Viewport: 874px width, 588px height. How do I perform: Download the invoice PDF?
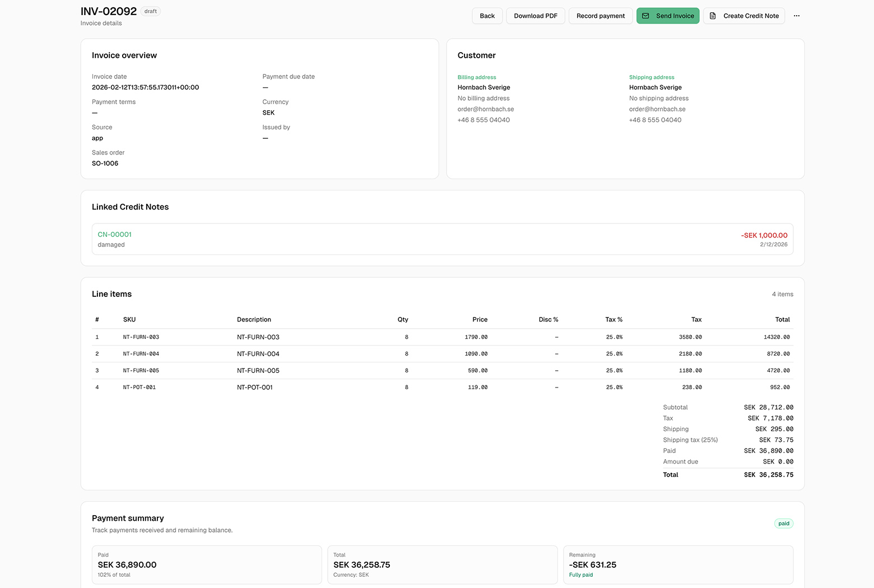tap(535, 16)
